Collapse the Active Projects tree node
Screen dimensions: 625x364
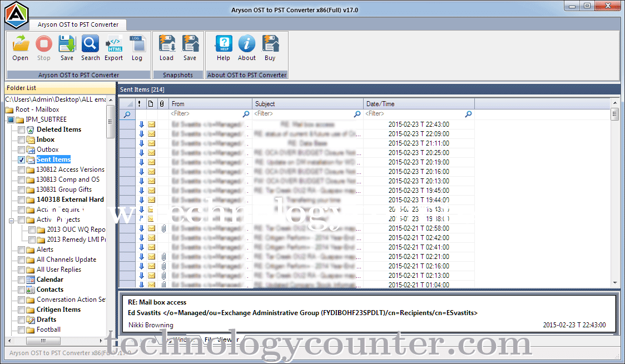point(11,220)
